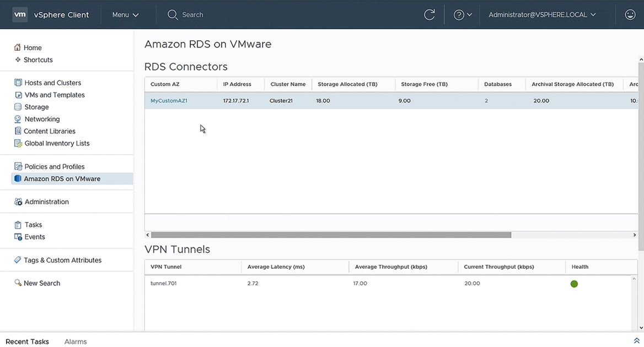Select the 18.00 storage allocated value

coord(323,100)
